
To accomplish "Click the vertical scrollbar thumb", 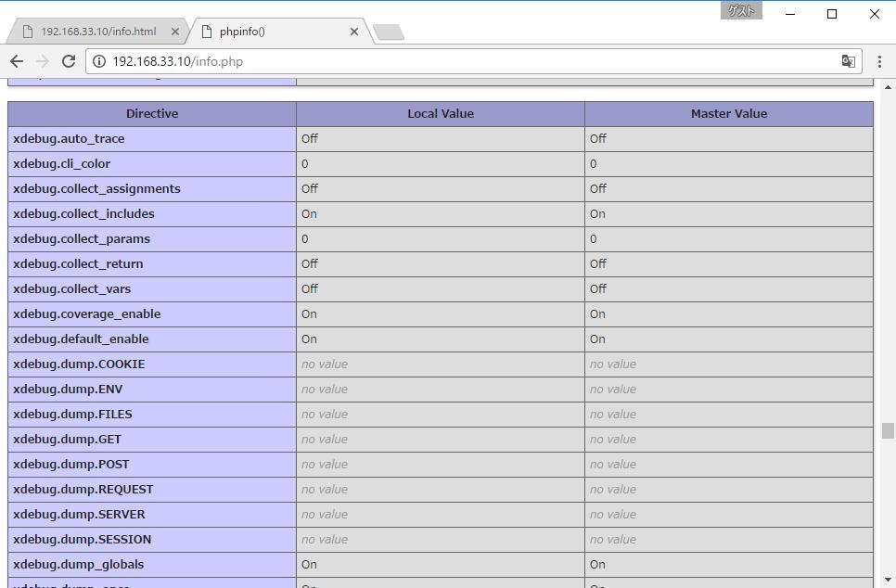I will coord(886,430).
